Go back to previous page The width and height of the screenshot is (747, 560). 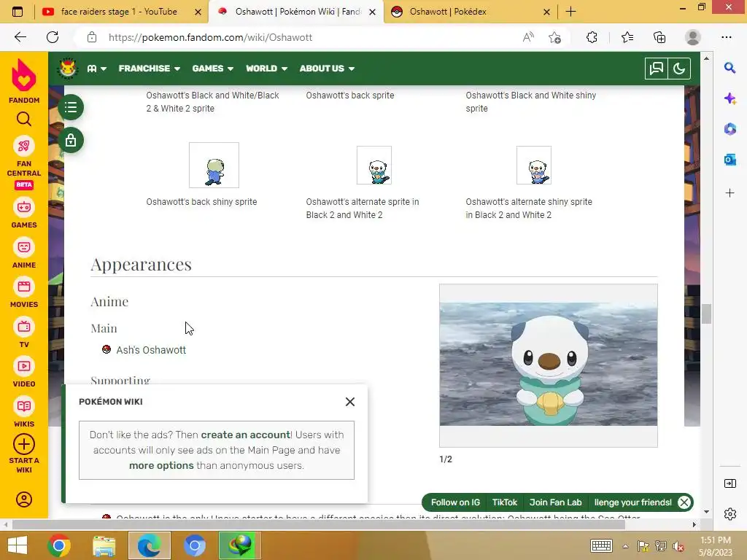20,37
